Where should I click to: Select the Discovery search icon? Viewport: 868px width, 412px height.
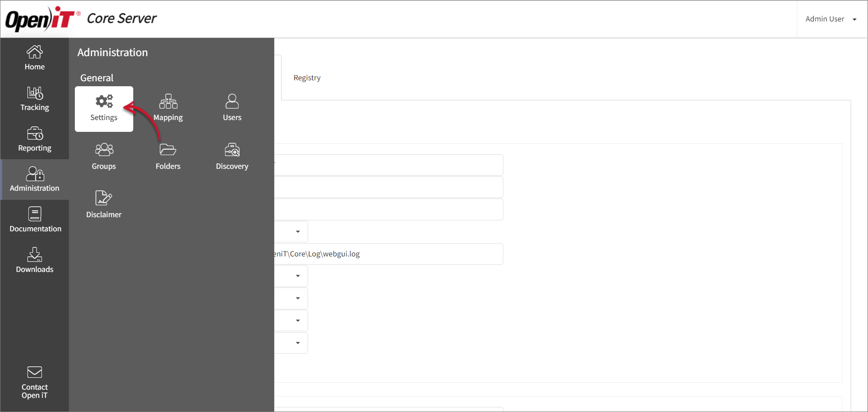coord(232,156)
